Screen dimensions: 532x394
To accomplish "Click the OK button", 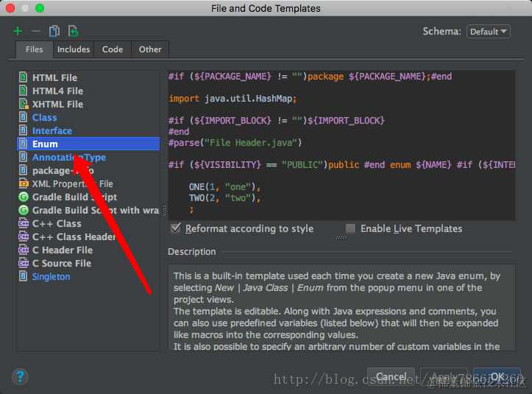I will (497, 376).
